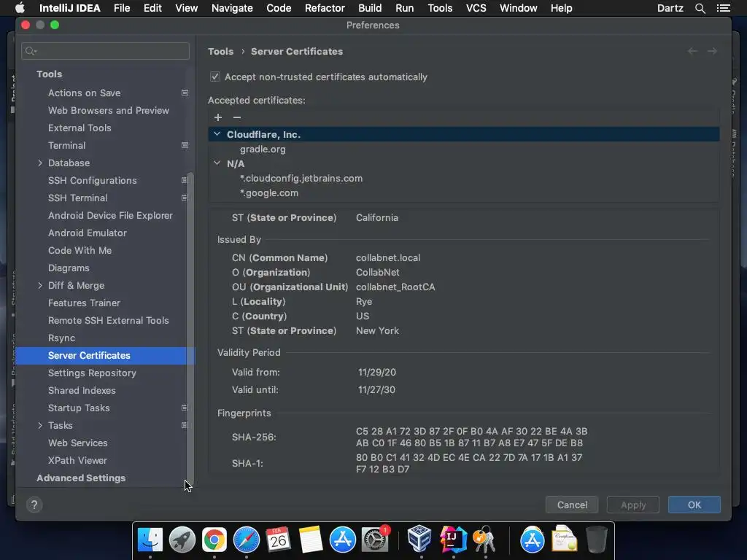Collapse the Cloudflare, Inc. certificate group

(x=217, y=134)
